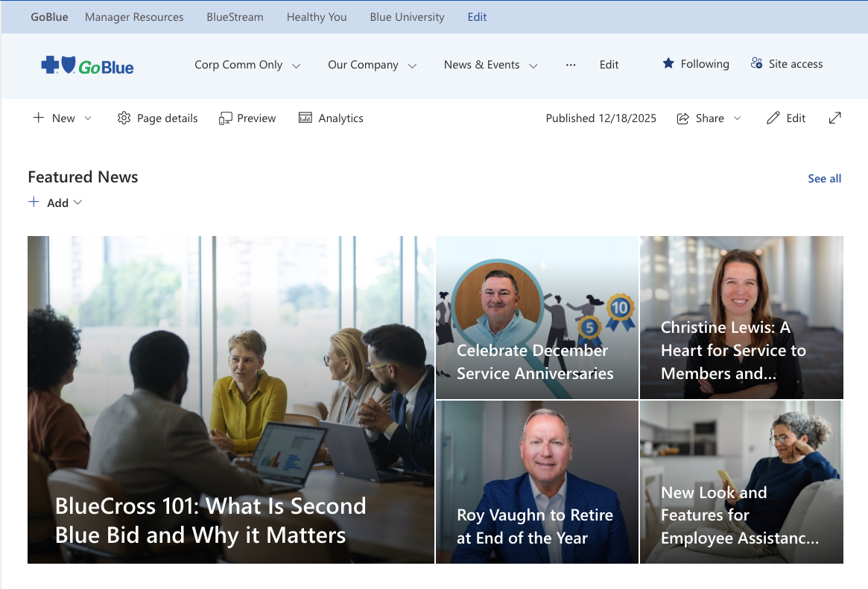Open Page details gear icon
868x589 pixels.
tap(124, 118)
